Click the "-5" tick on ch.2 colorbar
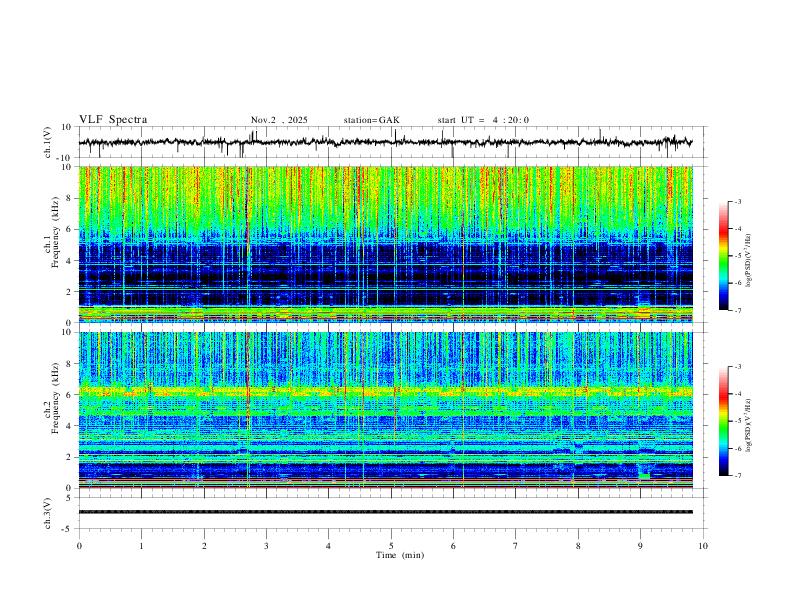Viewport: 792px width, 612px height. [737, 421]
